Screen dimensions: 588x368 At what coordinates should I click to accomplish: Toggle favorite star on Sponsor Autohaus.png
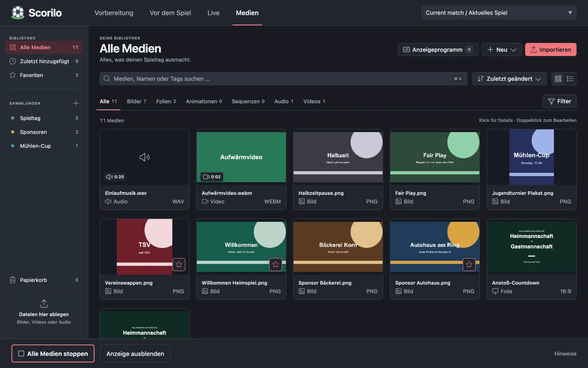click(469, 265)
